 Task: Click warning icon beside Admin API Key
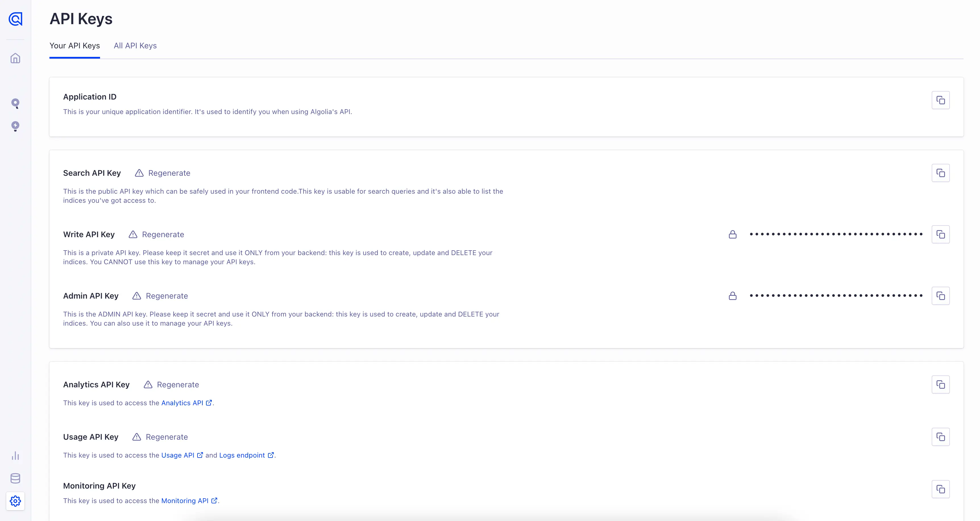point(137,296)
